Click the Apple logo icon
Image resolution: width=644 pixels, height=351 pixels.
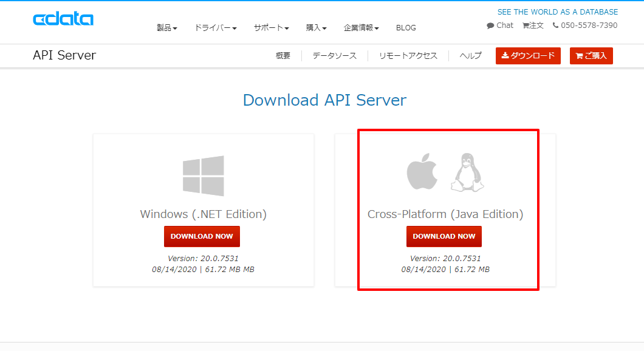click(x=422, y=172)
